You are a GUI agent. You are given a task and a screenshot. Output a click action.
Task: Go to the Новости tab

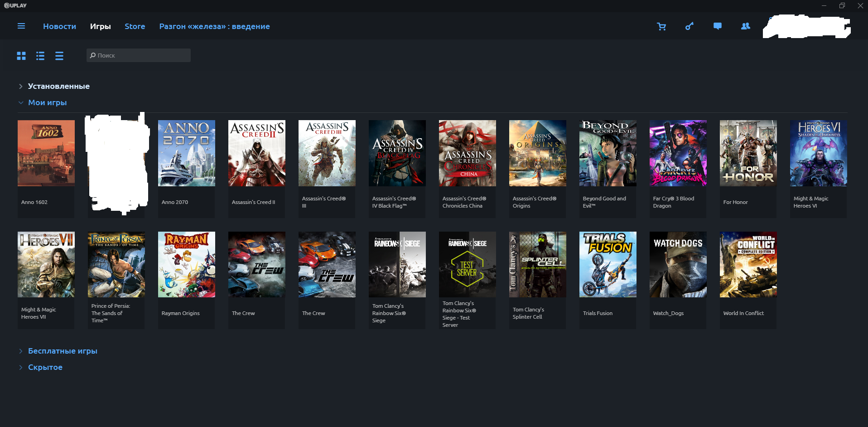[59, 26]
